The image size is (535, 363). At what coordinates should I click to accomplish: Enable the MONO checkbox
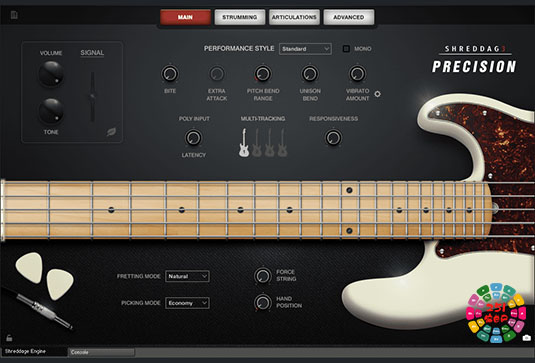(346, 49)
